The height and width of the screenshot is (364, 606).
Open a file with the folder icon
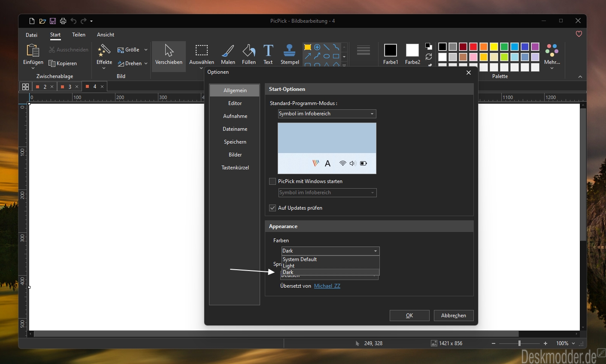click(42, 21)
